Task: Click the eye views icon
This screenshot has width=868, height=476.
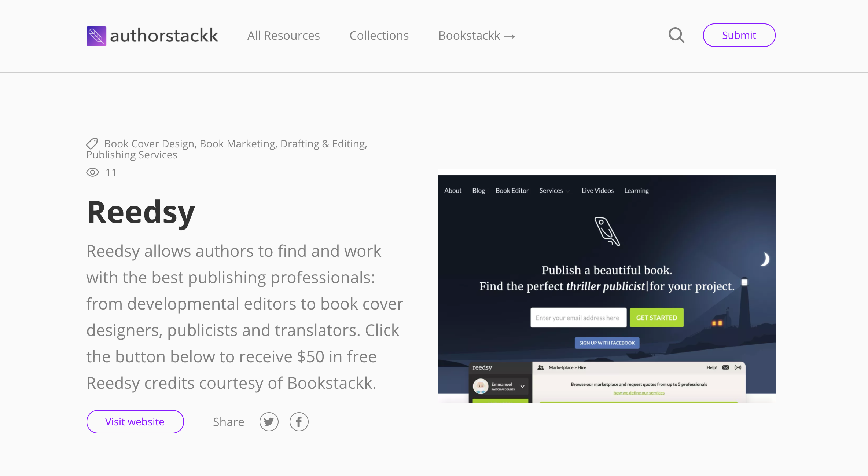Action: pyautogui.click(x=93, y=172)
